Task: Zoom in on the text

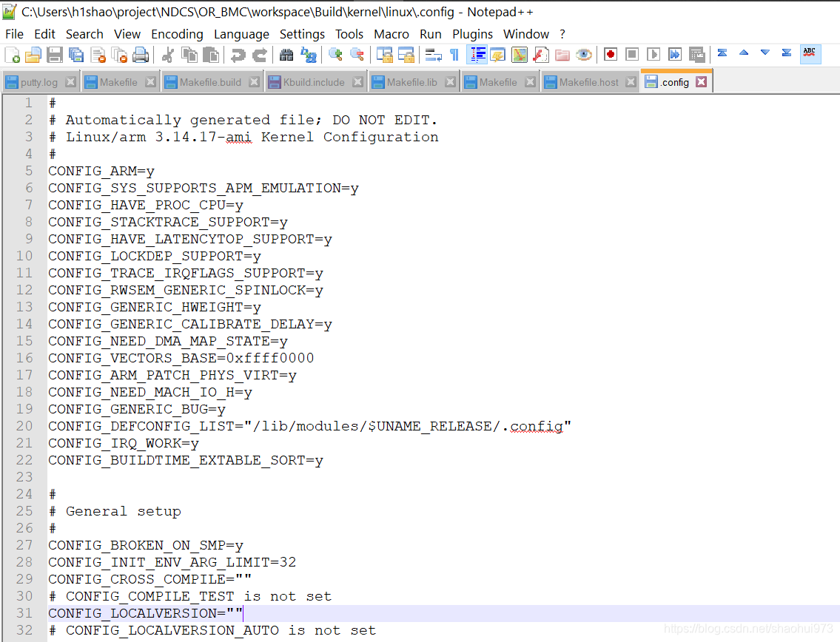Action: click(x=334, y=55)
